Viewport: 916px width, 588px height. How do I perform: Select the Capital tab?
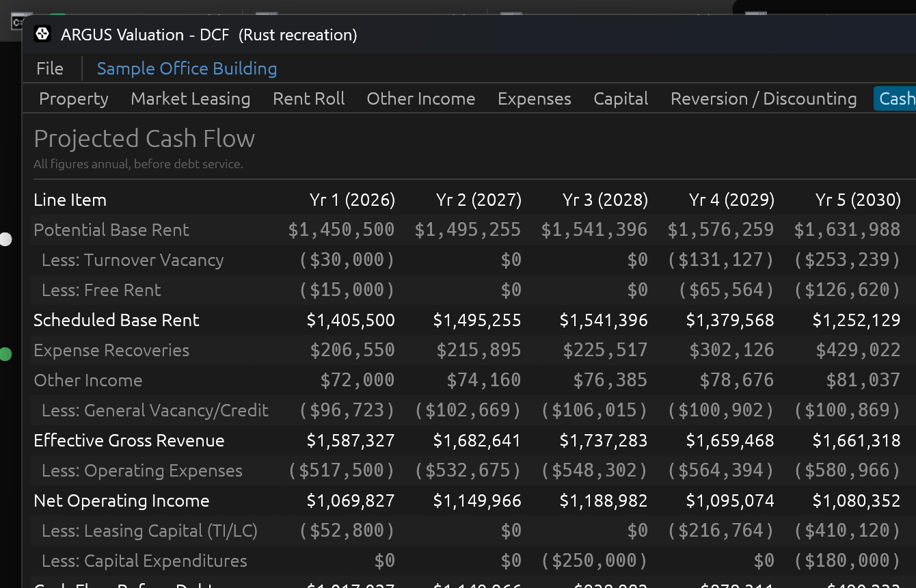tap(621, 98)
